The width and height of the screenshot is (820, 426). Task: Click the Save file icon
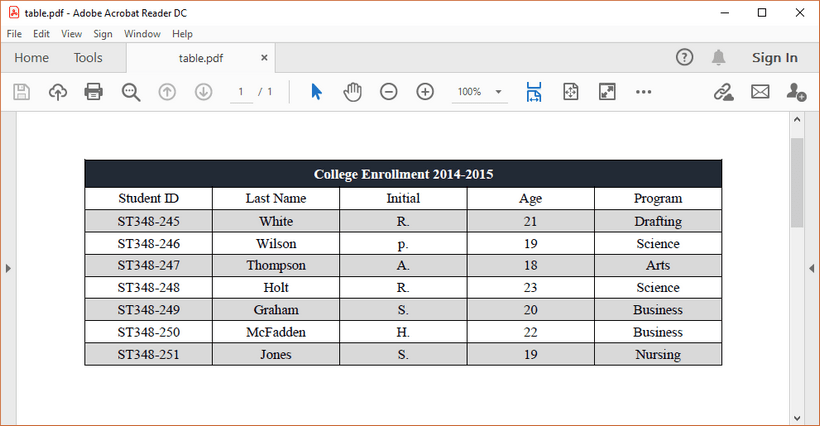point(21,92)
